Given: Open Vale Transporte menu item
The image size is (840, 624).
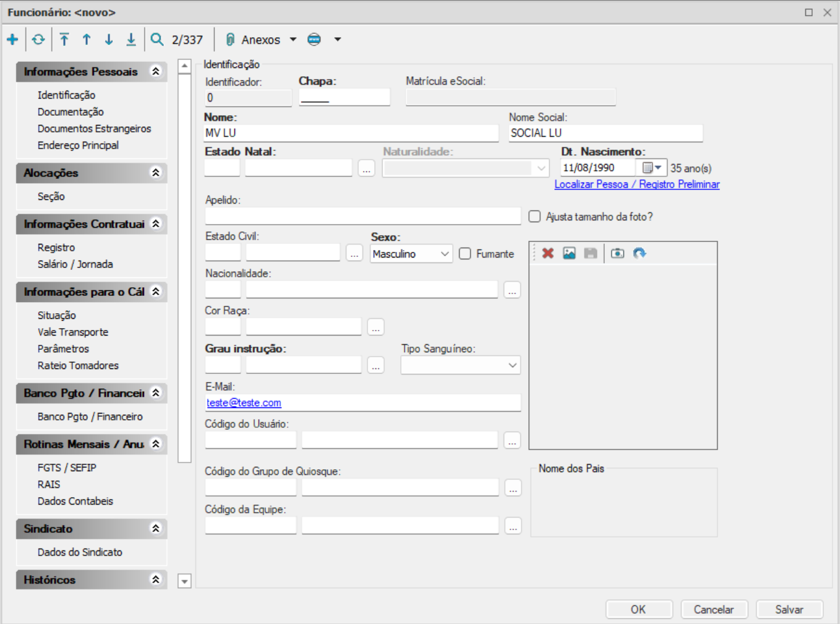Looking at the screenshot, I should click(x=72, y=332).
